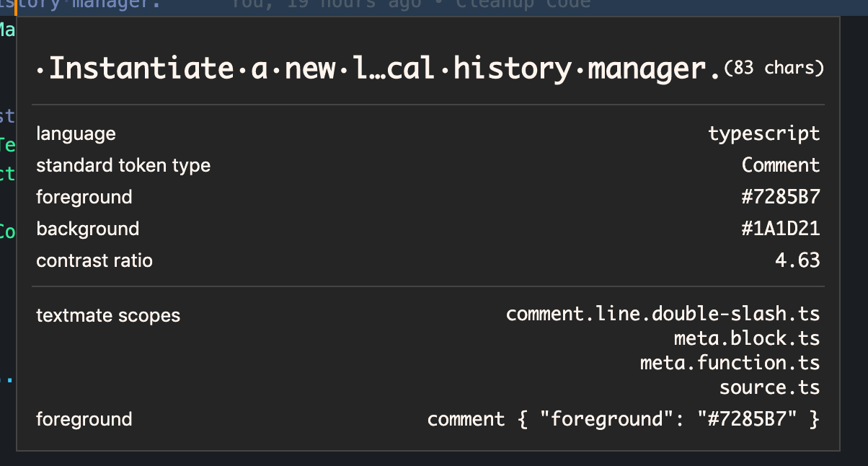868x466 pixels.
Task: Click the comment foreground theme rule JSON
Action: pos(623,418)
